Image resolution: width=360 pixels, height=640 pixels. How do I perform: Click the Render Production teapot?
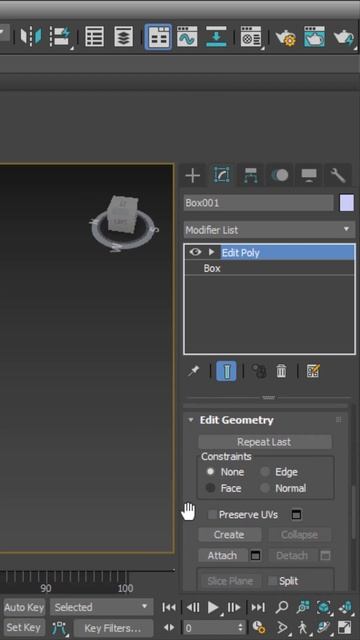(x=344, y=37)
